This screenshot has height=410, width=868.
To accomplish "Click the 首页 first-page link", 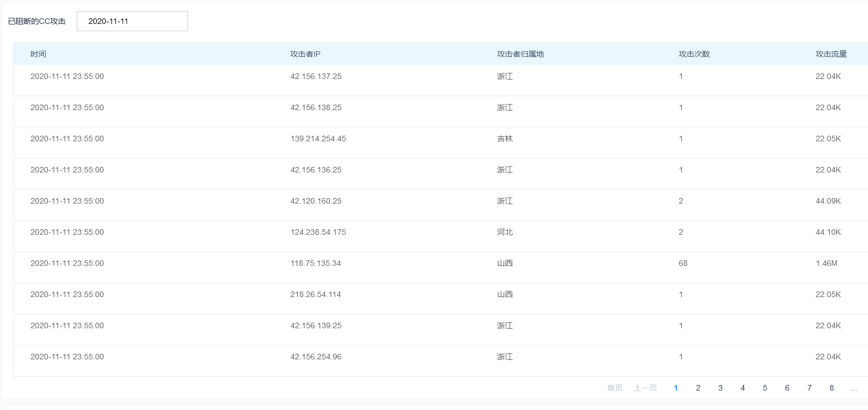I will pos(615,388).
